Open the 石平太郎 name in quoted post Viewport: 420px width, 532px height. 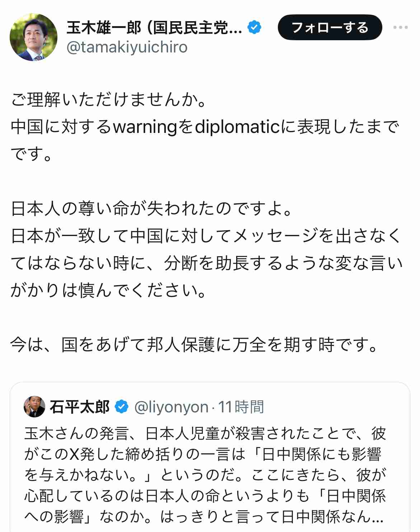coord(80,407)
